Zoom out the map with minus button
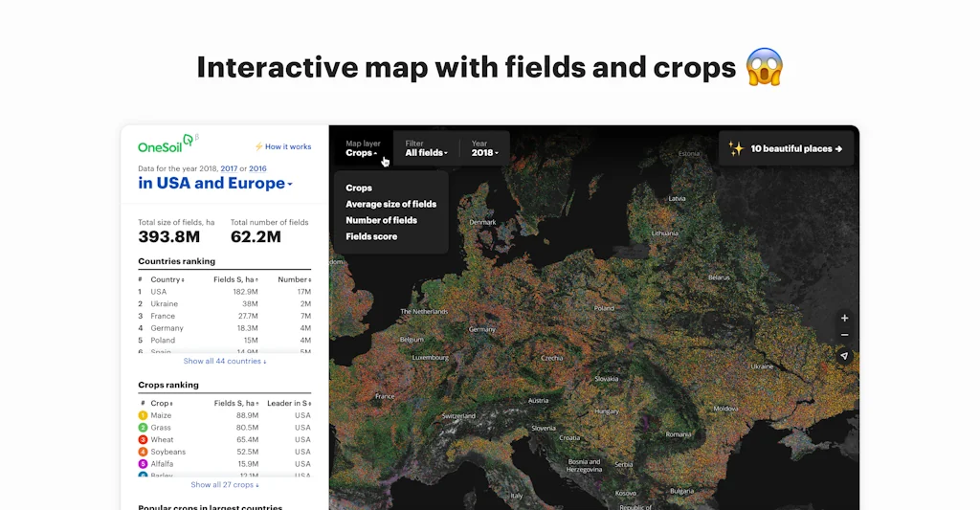The width and height of the screenshot is (980, 510). (844, 335)
